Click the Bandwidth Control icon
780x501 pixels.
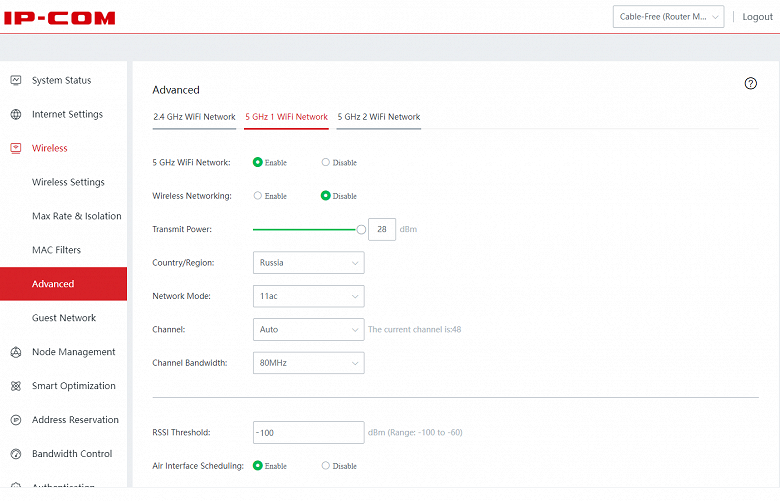click(15, 454)
